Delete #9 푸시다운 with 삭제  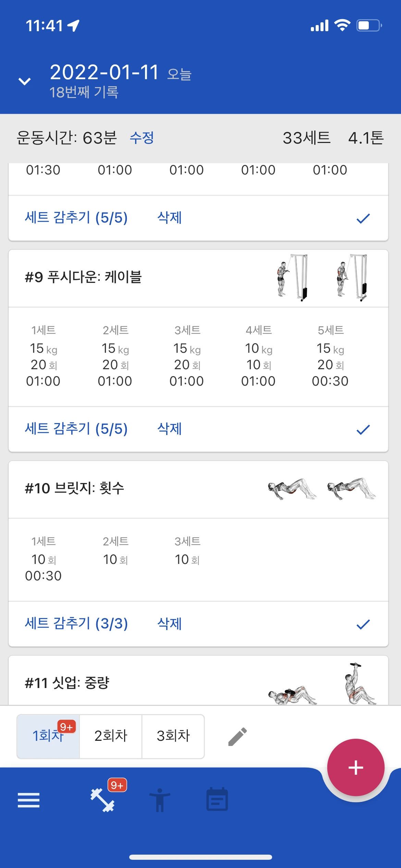tap(169, 429)
